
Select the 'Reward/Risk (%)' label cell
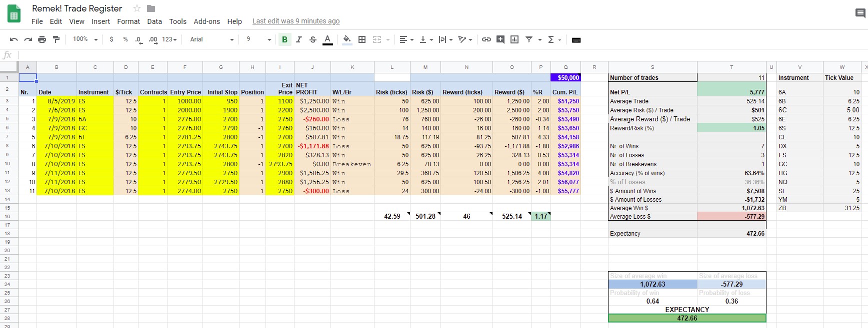(x=652, y=128)
